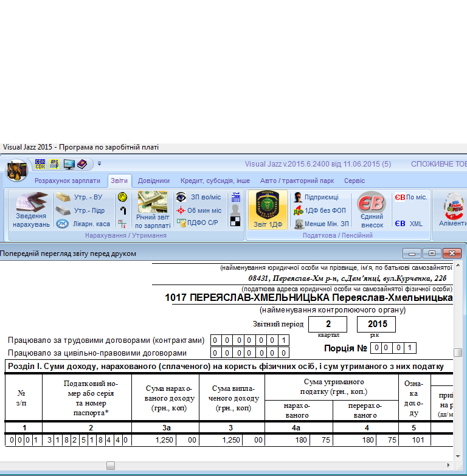This screenshot has width=467, height=476.
Task: Switch to the Довідники tab
Action: [153, 181]
